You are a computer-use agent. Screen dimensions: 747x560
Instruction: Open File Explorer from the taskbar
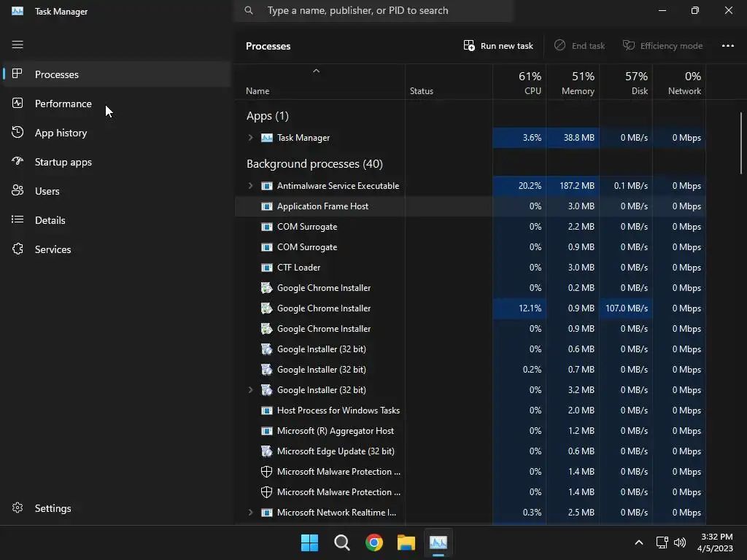406,542
